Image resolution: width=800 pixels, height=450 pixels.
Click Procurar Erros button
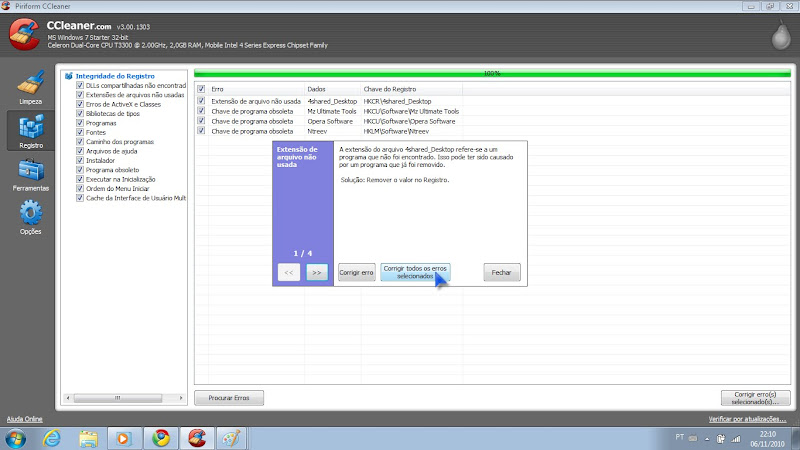pos(229,398)
